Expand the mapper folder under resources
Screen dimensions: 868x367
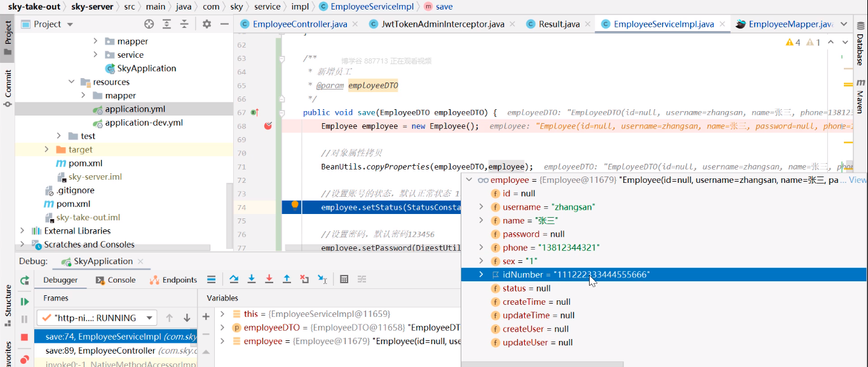[83, 95]
